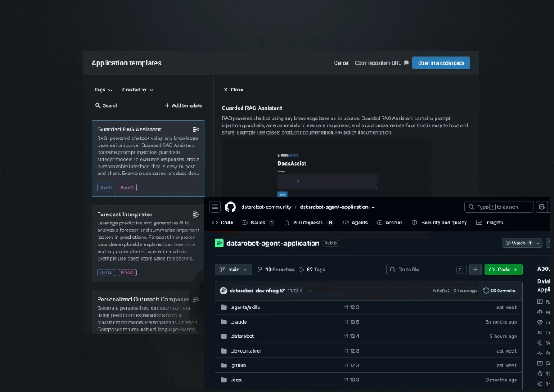The image size is (554, 392).
Task: Open the Watch options dropdown arrow
Action: coord(538,243)
